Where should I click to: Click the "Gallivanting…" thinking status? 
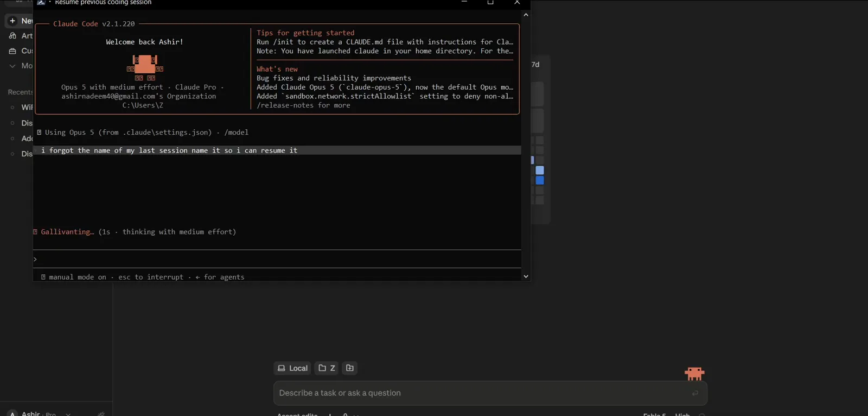click(135, 232)
